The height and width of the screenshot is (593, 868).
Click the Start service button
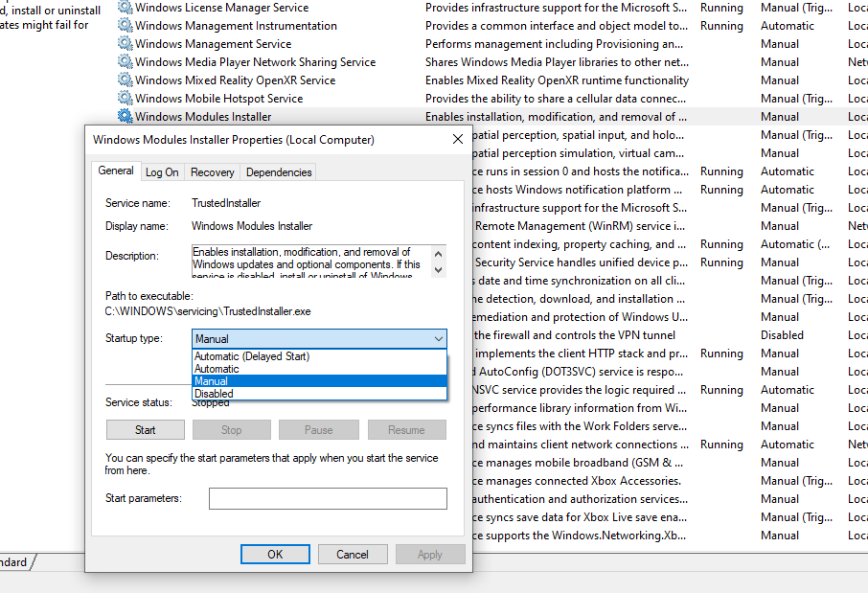pos(145,430)
